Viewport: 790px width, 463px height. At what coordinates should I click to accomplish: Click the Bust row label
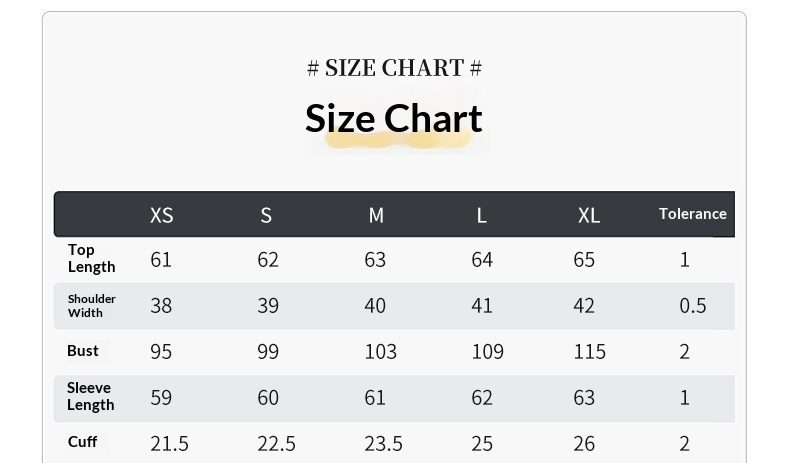coord(83,351)
